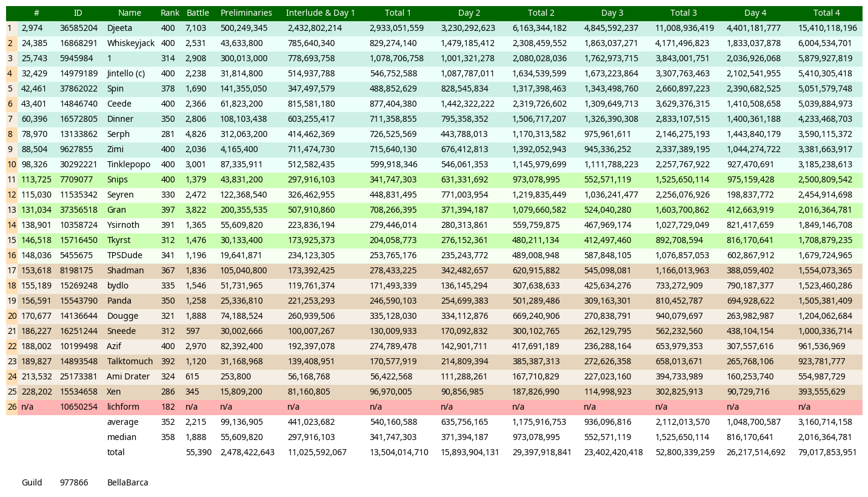Click the 'total' row label
This screenshot has height=497, width=868.
(116, 452)
